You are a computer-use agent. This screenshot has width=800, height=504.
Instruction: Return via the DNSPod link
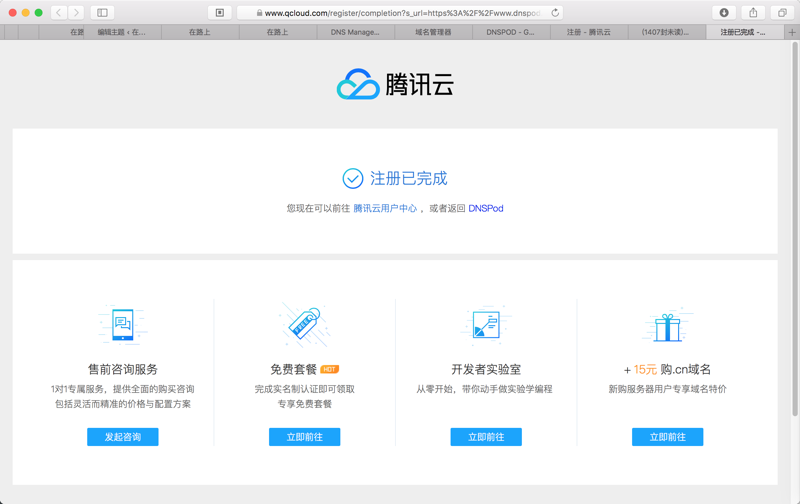pos(486,208)
